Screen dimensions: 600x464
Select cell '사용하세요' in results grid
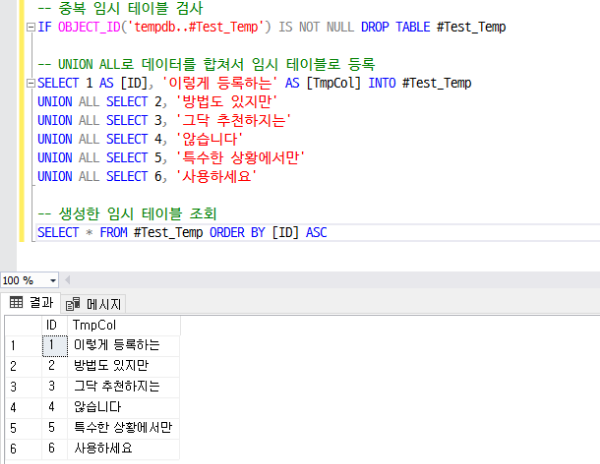click(x=124, y=449)
